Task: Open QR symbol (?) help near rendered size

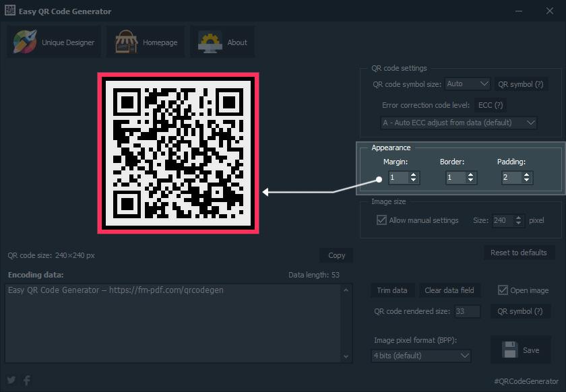Action: coord(520,311)
